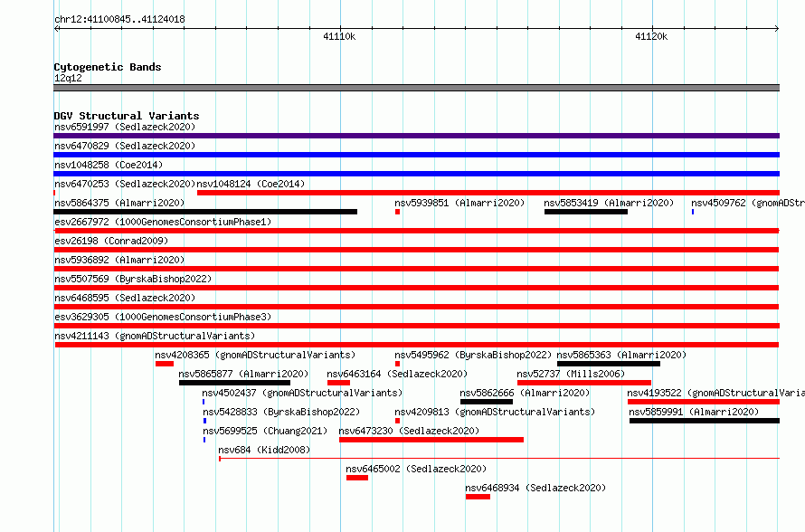Select nsv5507569 (ByrskaBishop2022) variant label
The image size is (805, 532).
(133, 279)
